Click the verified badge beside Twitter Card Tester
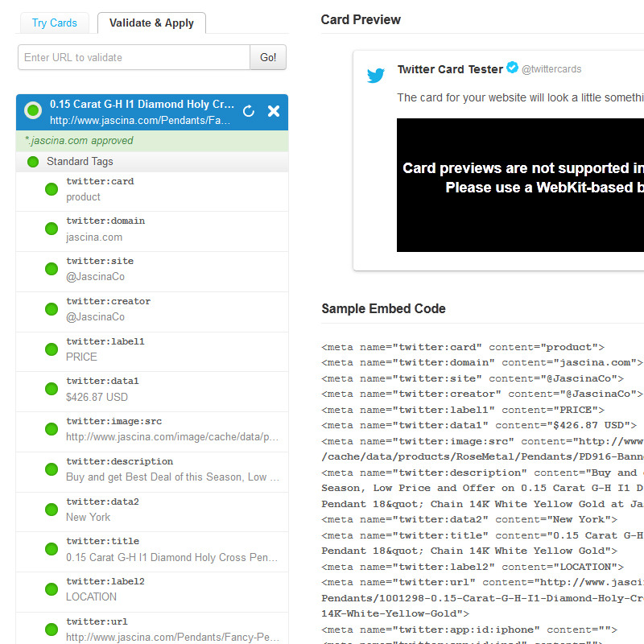This screenshot has height=644, width=644. click(512, 67)
